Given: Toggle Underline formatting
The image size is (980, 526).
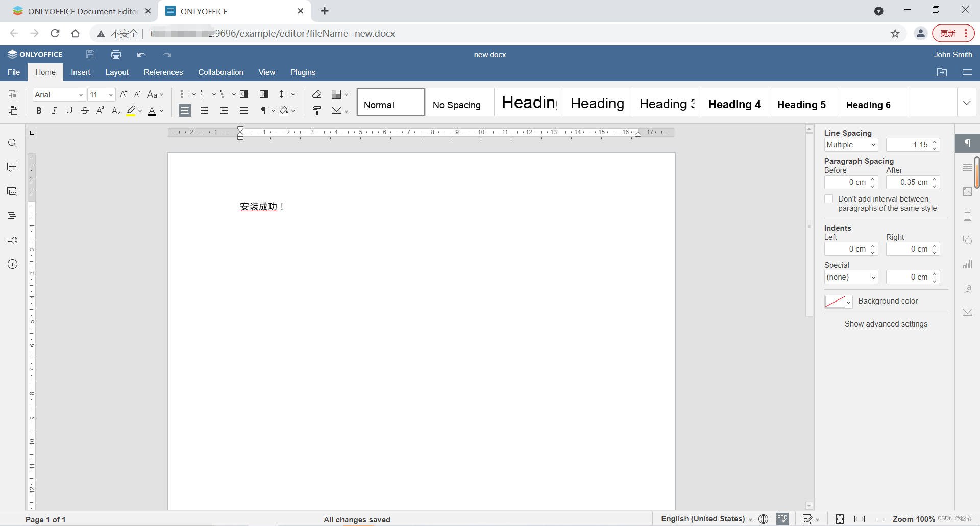Looking at the screenshot, I should tap(69, 110).
